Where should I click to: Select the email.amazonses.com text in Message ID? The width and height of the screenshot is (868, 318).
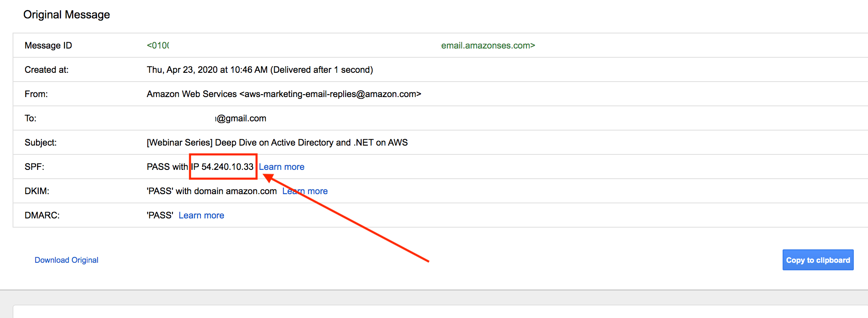pyautogui.click(x=488, y=46)
